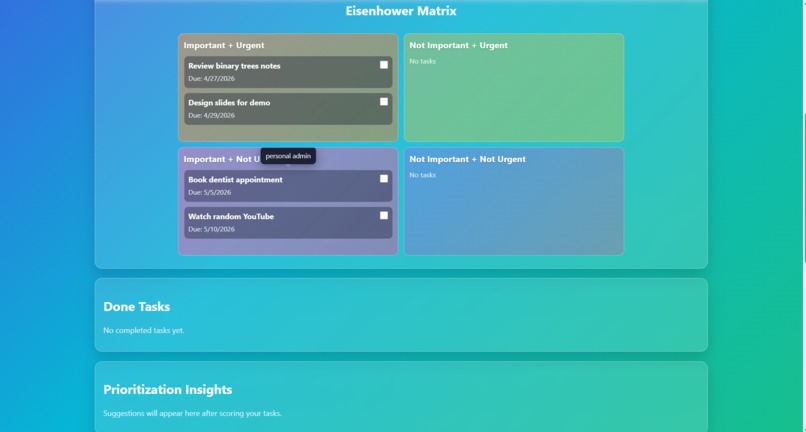Check off Review binary trees notes task
Image resolution: width=806 pixels, height=432 pixels.
[384, 65]
